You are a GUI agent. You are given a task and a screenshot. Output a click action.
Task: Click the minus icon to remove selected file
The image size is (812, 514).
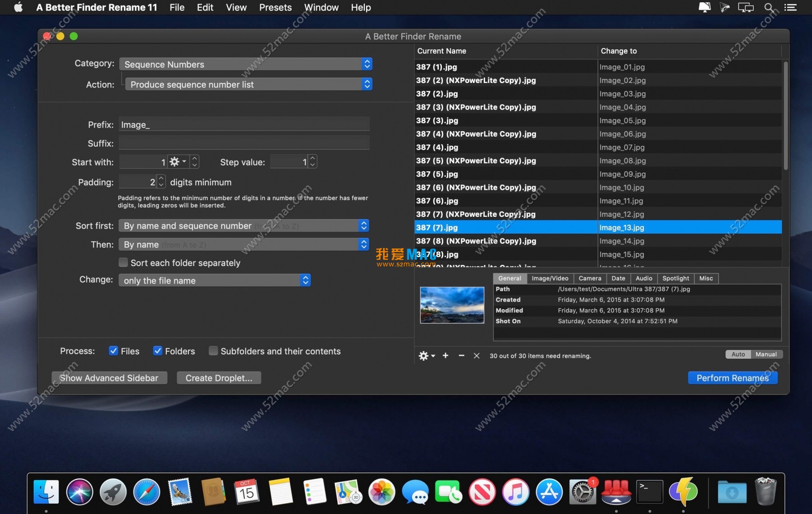[461, 356]
